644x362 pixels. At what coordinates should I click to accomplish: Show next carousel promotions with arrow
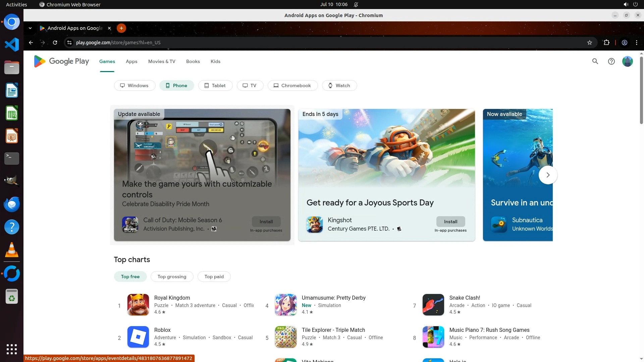[x=548, y=175]
